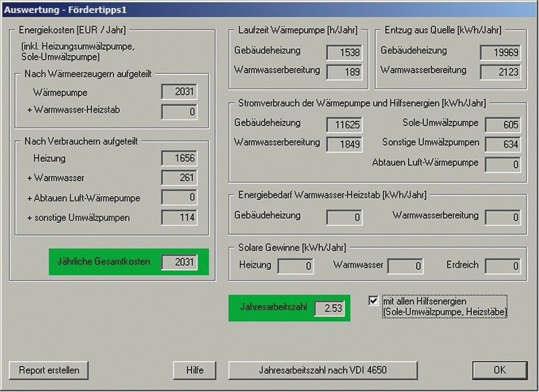Select the Jahresarbeitszahl value 2.53
This screenshot has height=392, width=539.
[329, 308]
